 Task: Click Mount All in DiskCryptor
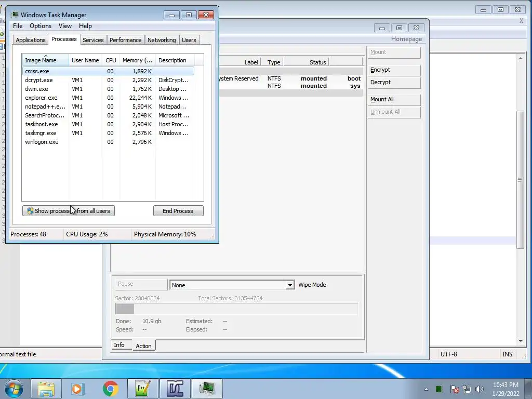coord(394,99)
